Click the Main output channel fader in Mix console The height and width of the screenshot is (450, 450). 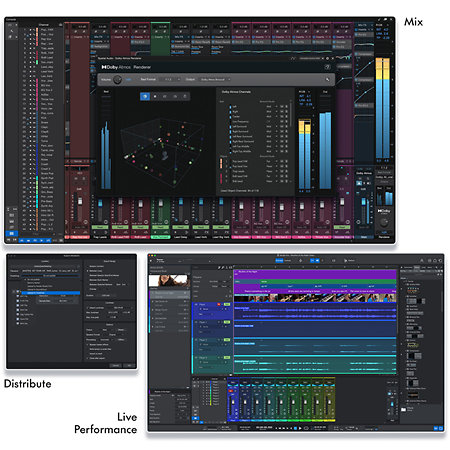364,202
